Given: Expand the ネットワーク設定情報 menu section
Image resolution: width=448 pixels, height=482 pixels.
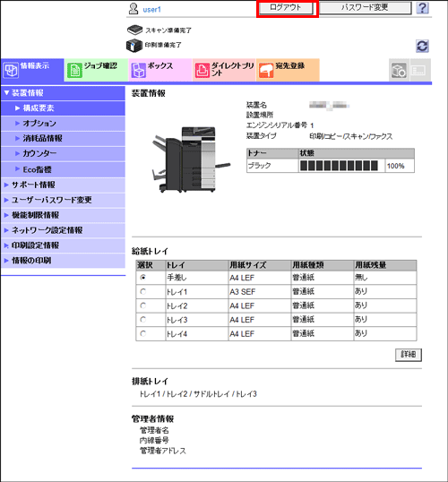Looking at the screenshot, I should point(63,230).
